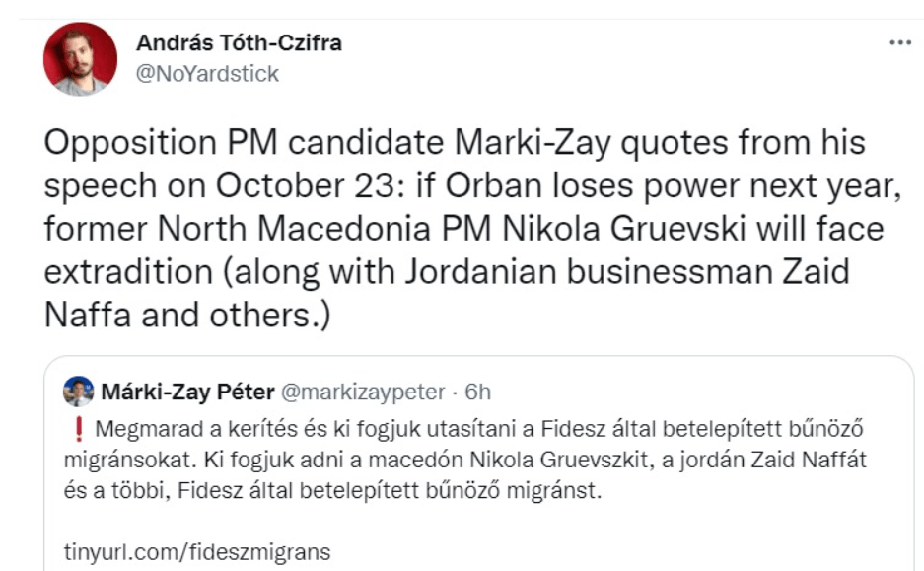Click the @NoYardstick handle
Image resolution: width=924 pixels, height=571 pixels.
[207, 73]
